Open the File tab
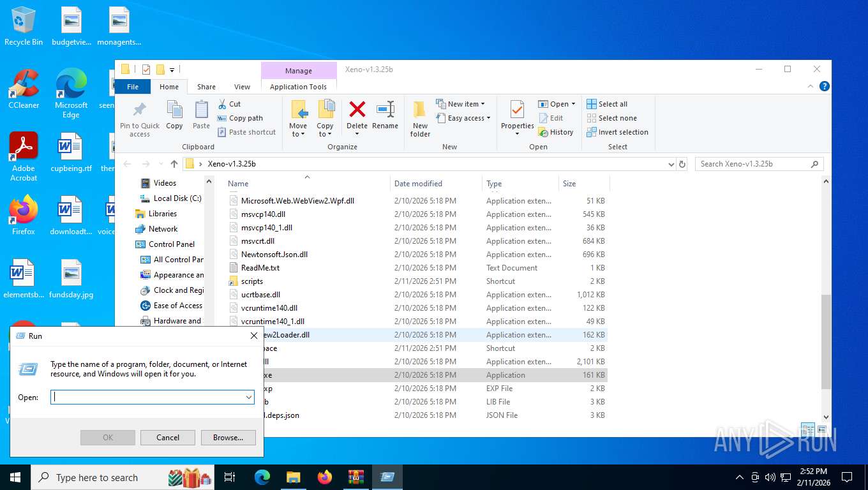 point(133,87)
